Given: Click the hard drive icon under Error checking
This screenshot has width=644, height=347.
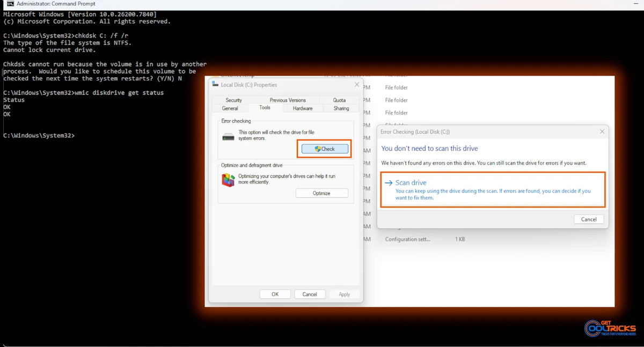Looking at the screenshot, I should [x=228, y=137].
